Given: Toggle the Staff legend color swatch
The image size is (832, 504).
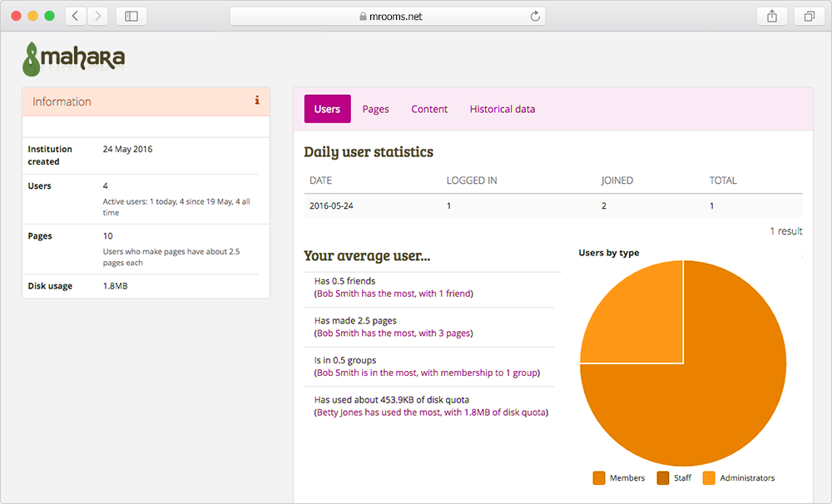Looking at the screenshot, I should coord(663,478).
